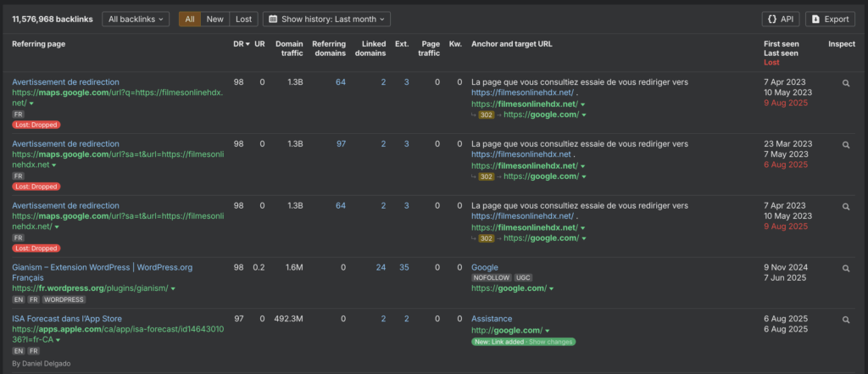Open the Show history: Last month dropdown

pos(326,19)
